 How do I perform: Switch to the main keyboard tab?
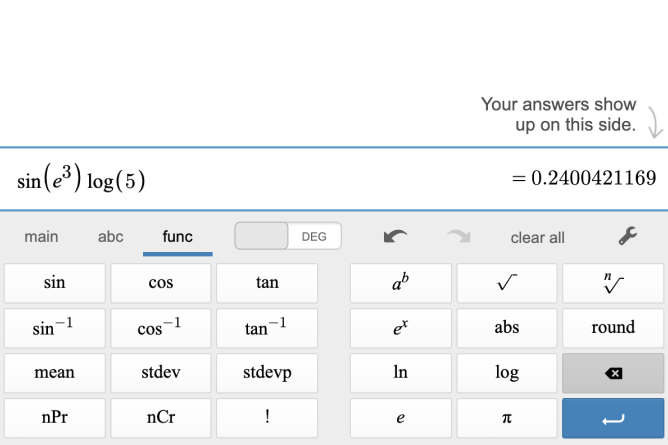(x=41, y=237)
